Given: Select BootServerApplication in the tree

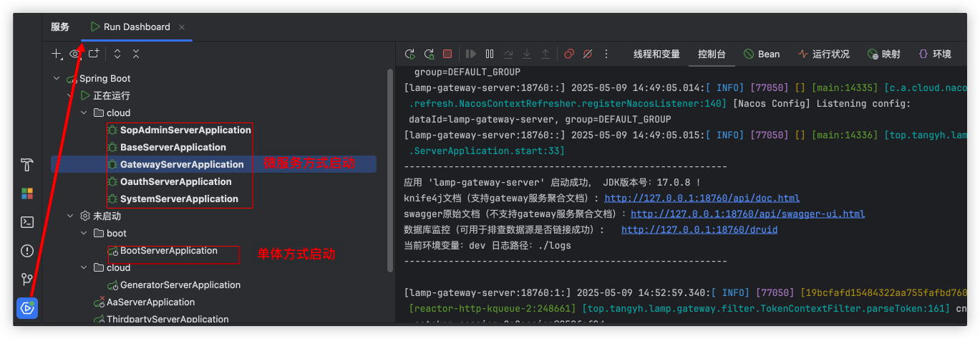Looking at the screenshot, I should click(x=168, y=251).
